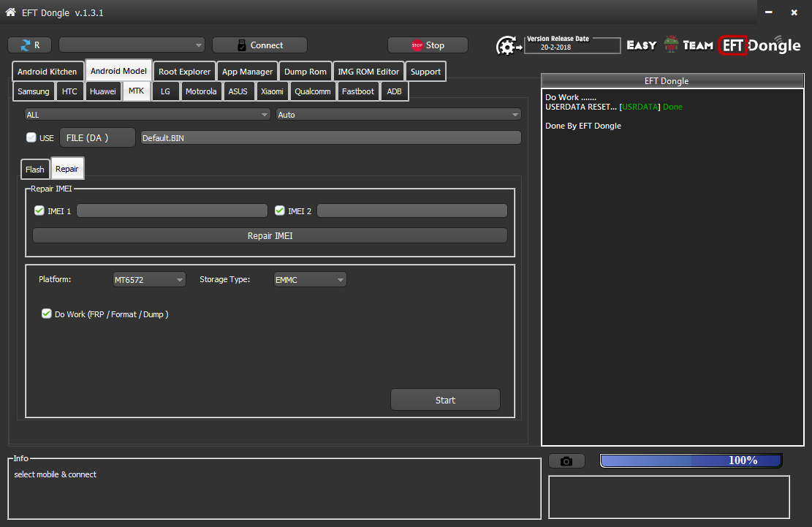
Task: Open the Root Explorer tab
Action: click(184, 72)
